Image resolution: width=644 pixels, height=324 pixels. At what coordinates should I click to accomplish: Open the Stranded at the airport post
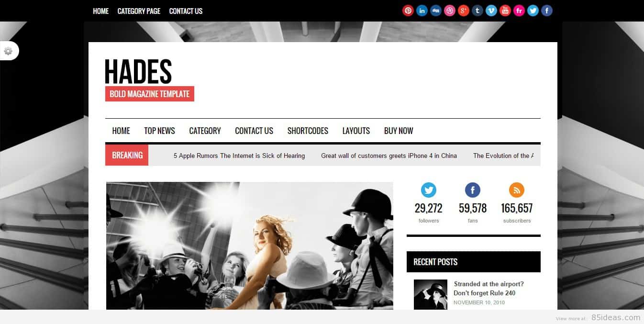click(489, 289)
